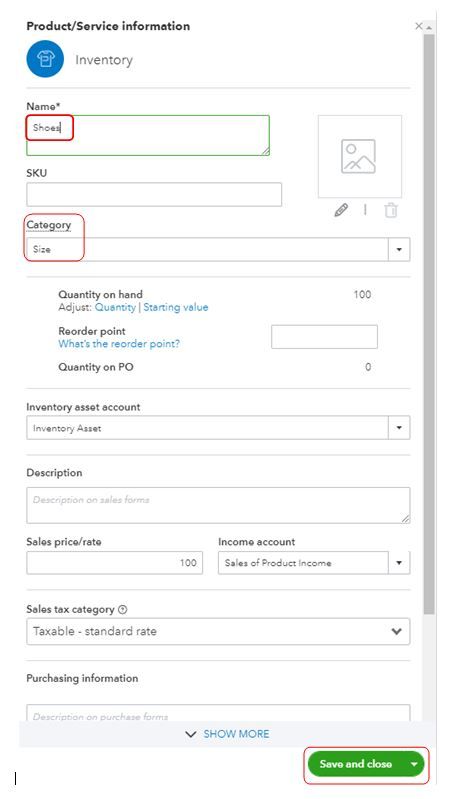Click the Sales of Product Income field

click(x=303, y=563)
